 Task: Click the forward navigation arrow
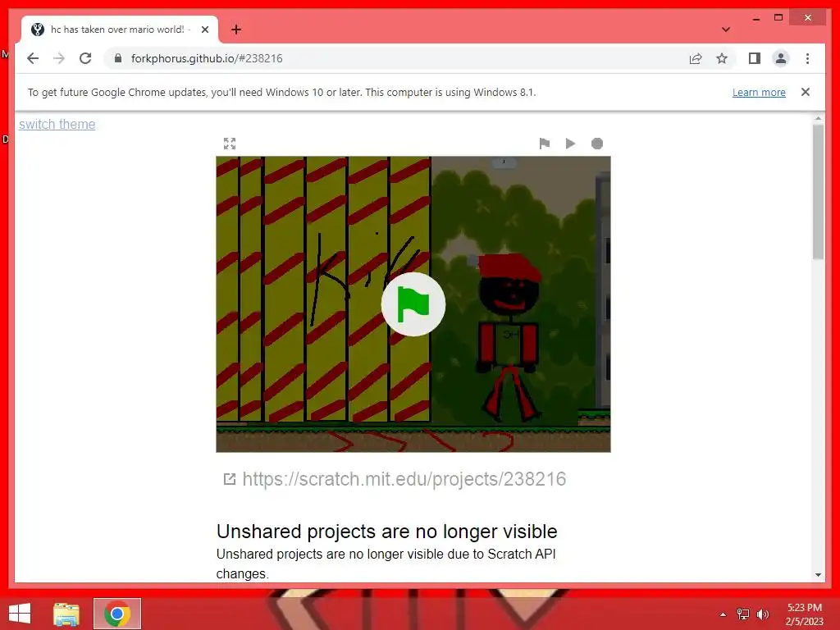pos(59,58)
